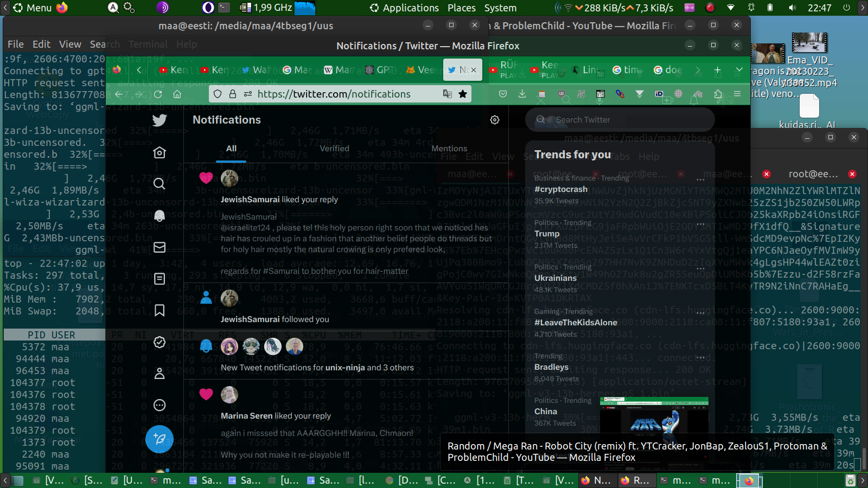Open the Ema_VID video file thumbnail on desktop
868x488 pixels.
pos(809,42)
